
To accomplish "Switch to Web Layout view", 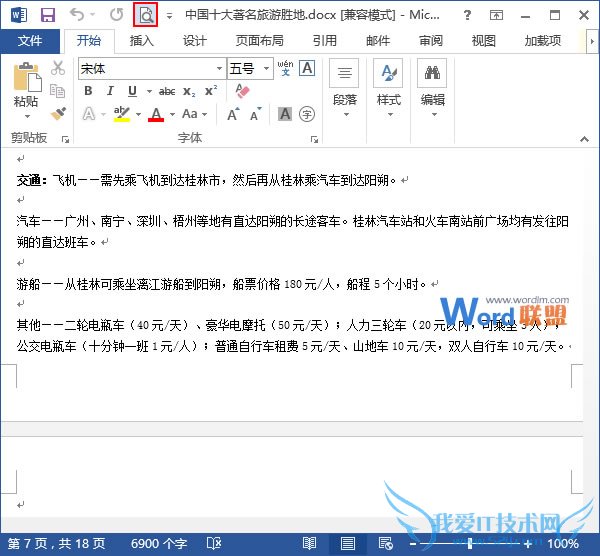I will 385,543.
